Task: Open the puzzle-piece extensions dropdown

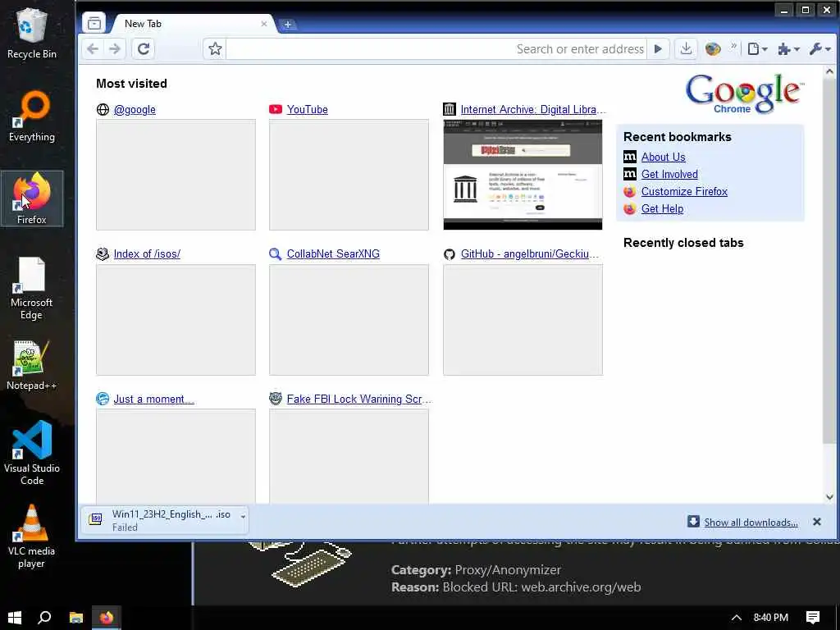Action: (788, 49)
